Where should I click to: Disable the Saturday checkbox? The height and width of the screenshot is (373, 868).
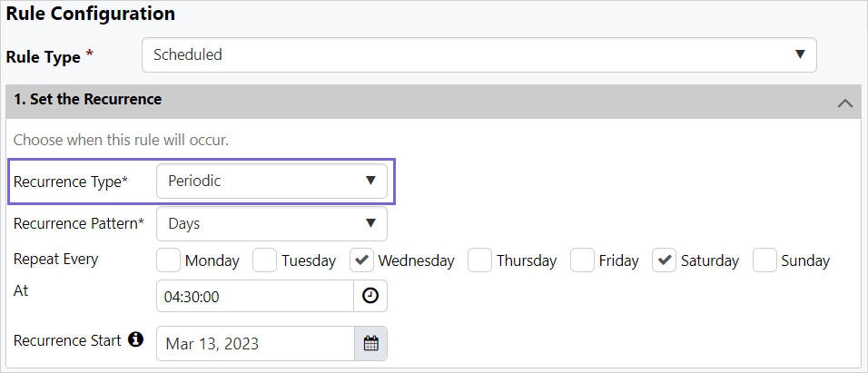coord(665,260)
